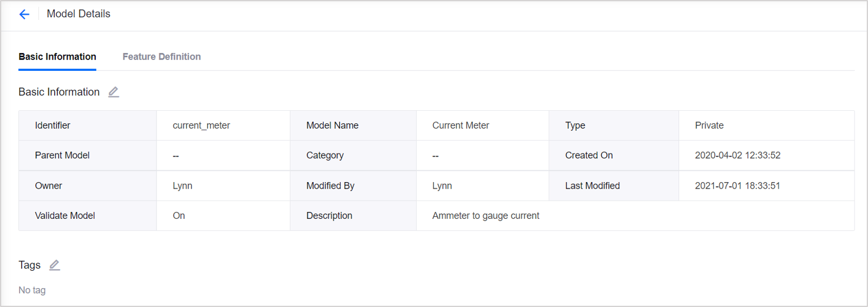Screen dimensions: 868x307
Task: Click the Owner value Lynn
Action: [x=182, y=186]
